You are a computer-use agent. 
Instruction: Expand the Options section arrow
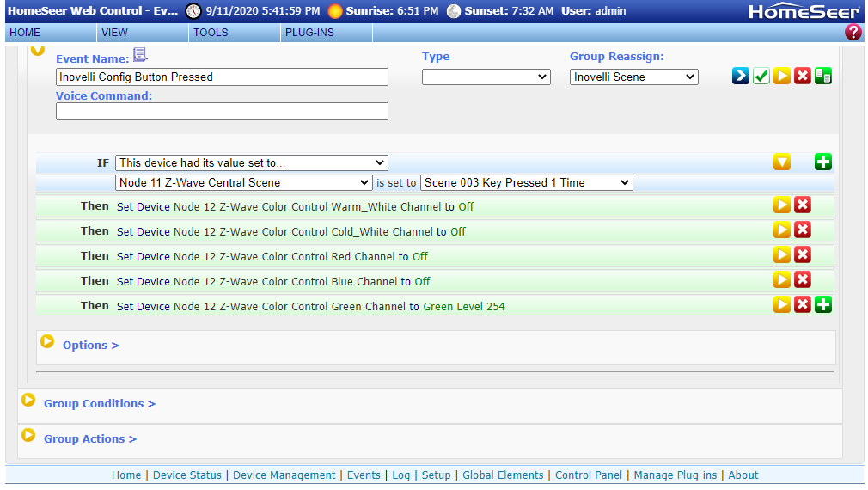tap(47, 341)
